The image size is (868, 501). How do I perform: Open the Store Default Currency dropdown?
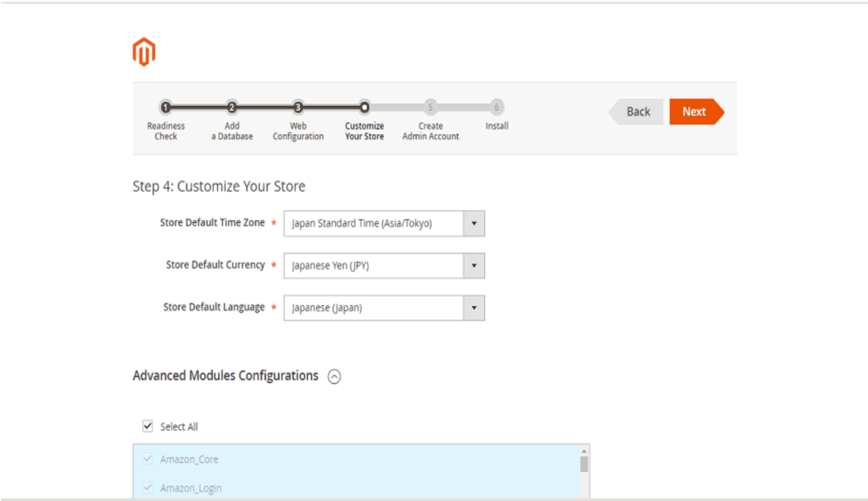[x=384, y=265]
